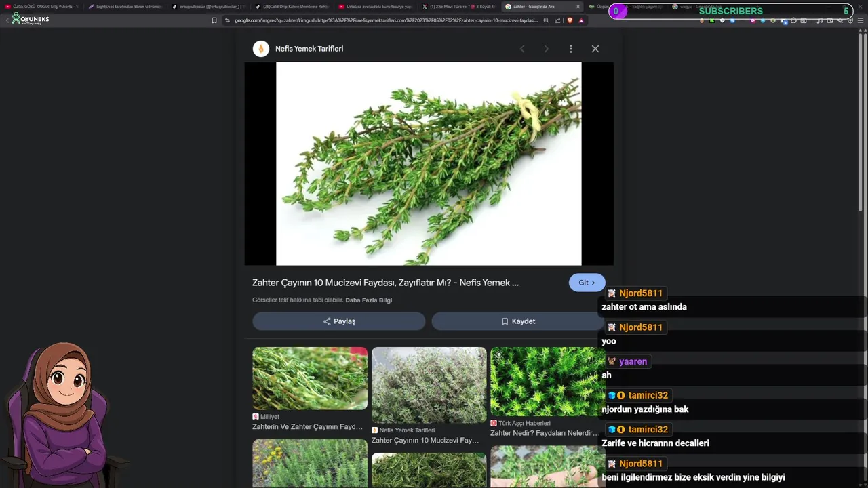Open the Brave Rewards triangle icon

tap(581, 20)
